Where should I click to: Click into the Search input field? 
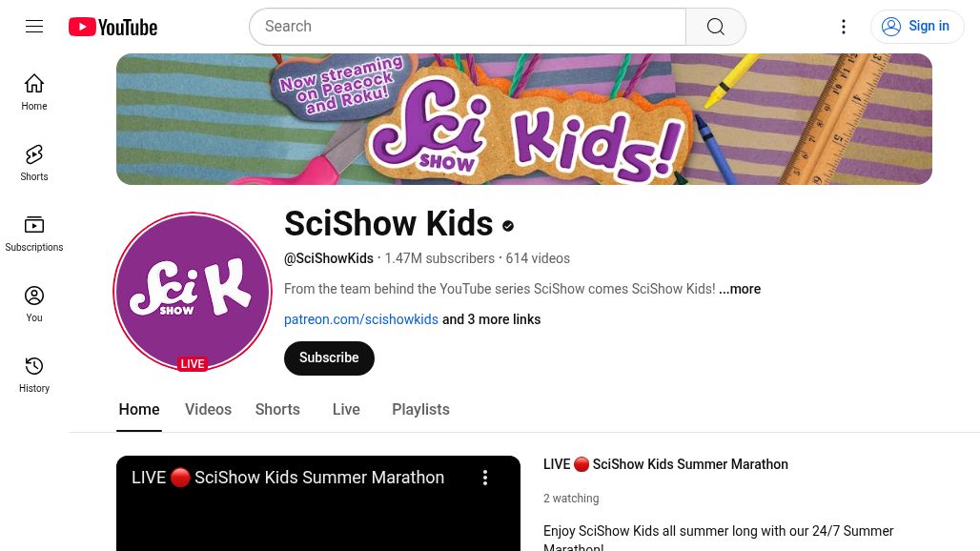467,27
